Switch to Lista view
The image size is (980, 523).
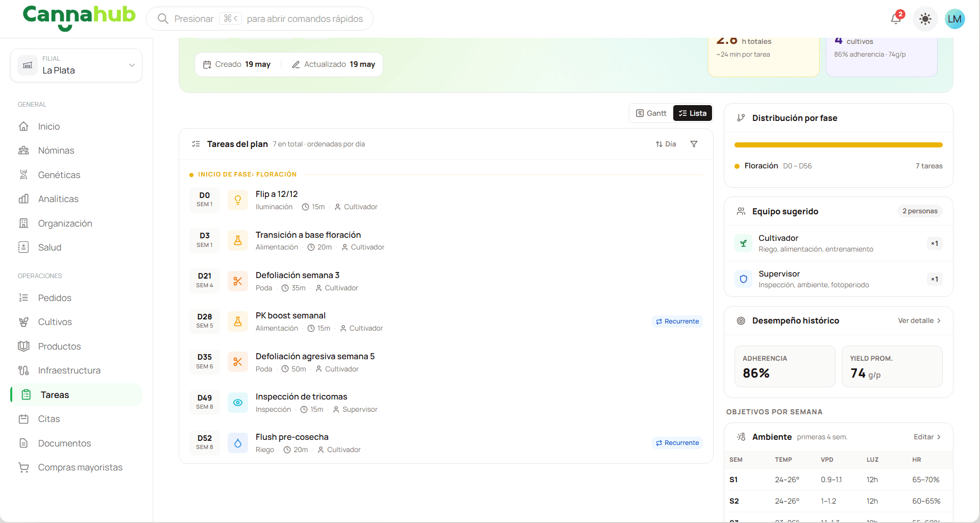(693, 113)
